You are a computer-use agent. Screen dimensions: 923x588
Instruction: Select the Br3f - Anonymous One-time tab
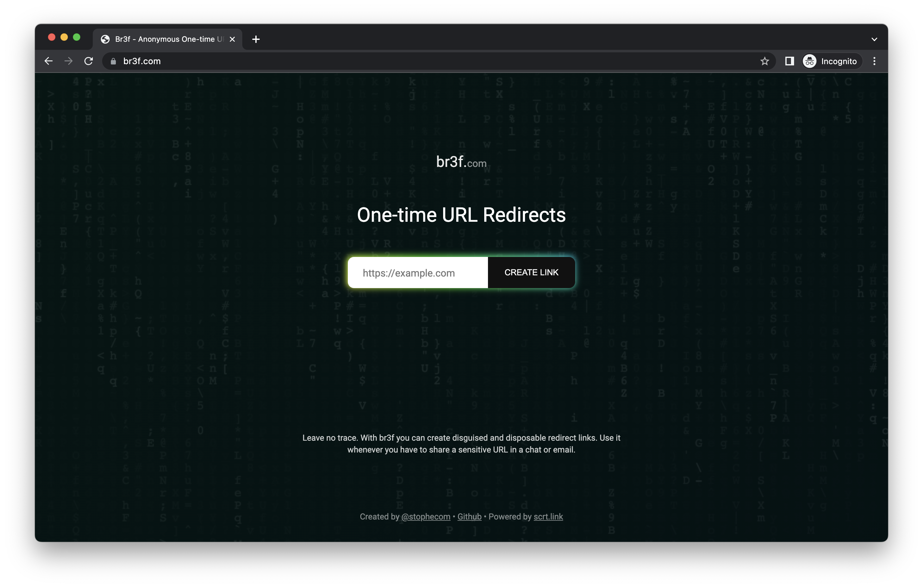coord(168,39)
